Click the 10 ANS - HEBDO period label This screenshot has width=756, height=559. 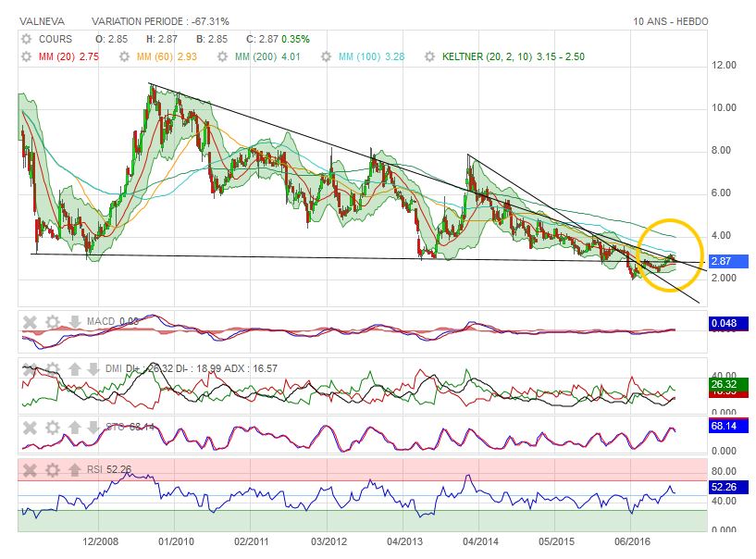point(671,21)
